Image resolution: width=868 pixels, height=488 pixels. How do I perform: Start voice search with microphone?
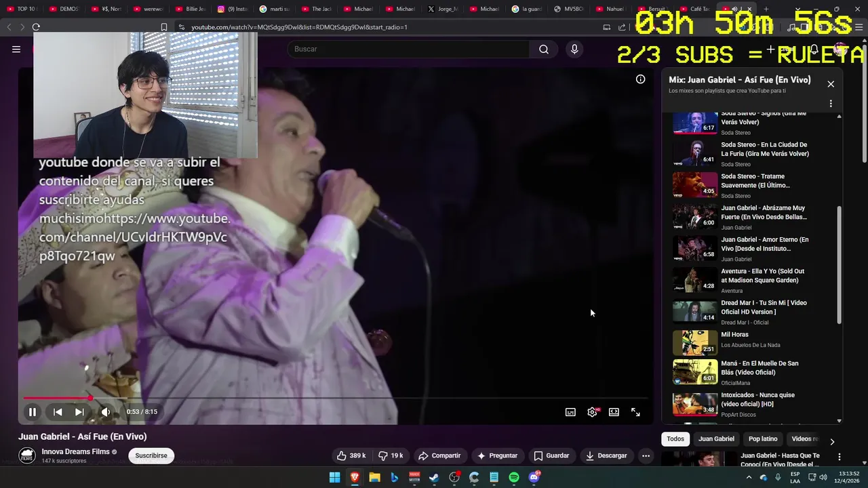[x=574, y=49]
